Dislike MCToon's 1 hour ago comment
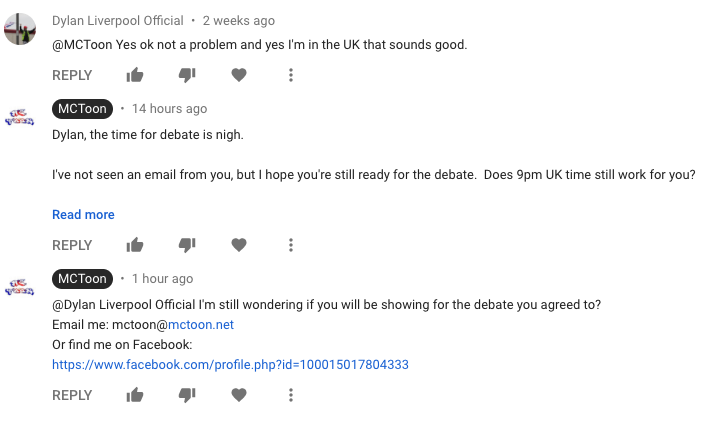 (x=186, y=395)
